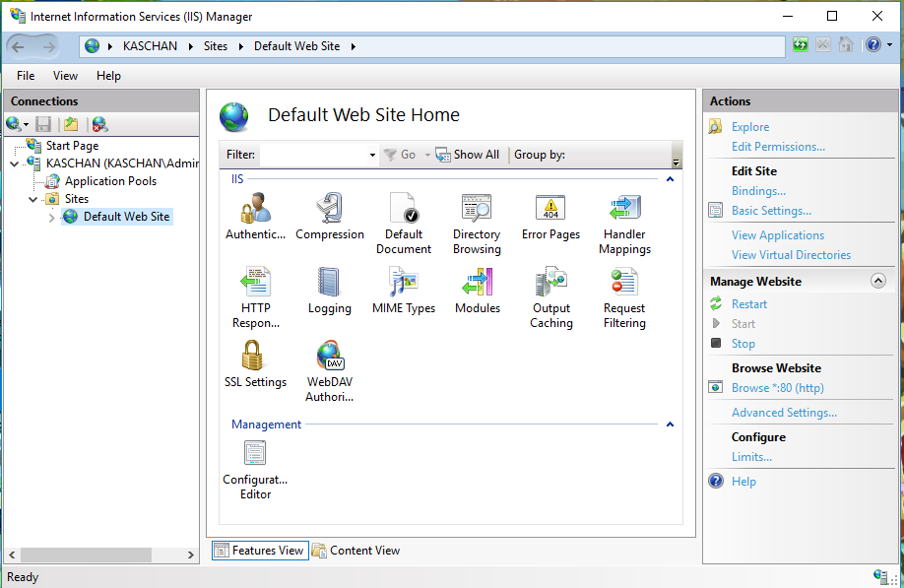Open the Request Filtering feature
The height and width of the screenshot is (588, 904).
(624, 283)
